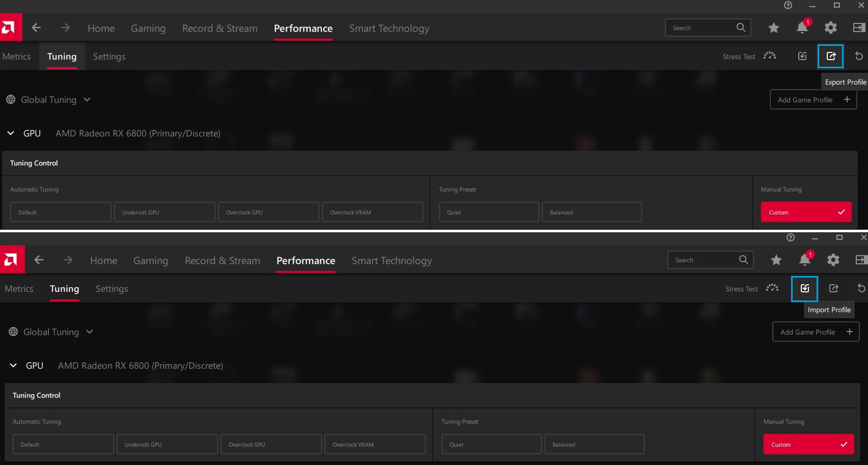
Task: Select Undervolt GPU in bottom window
Action: (167, 444)
